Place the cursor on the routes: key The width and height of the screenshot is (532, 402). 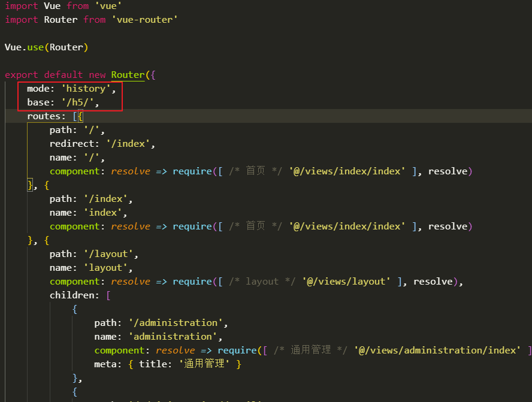46,116
